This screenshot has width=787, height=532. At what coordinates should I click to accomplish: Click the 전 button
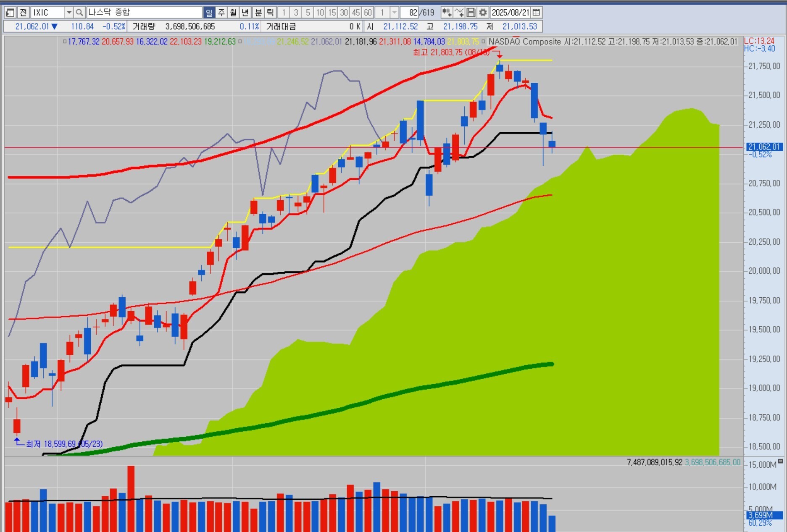point(23,13)
